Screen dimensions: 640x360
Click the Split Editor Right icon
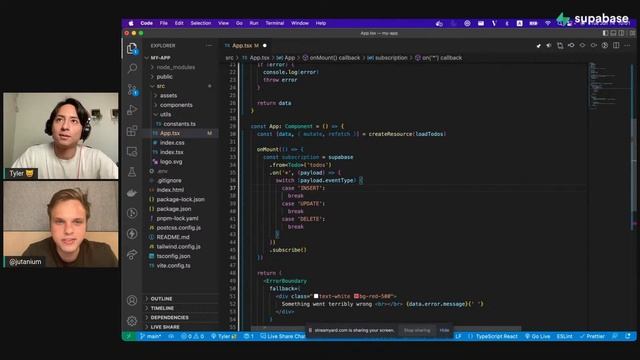point(616,45)
